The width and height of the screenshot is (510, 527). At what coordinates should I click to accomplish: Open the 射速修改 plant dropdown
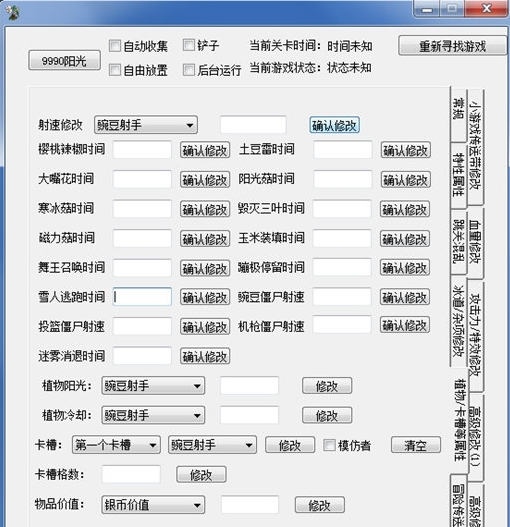146,125
